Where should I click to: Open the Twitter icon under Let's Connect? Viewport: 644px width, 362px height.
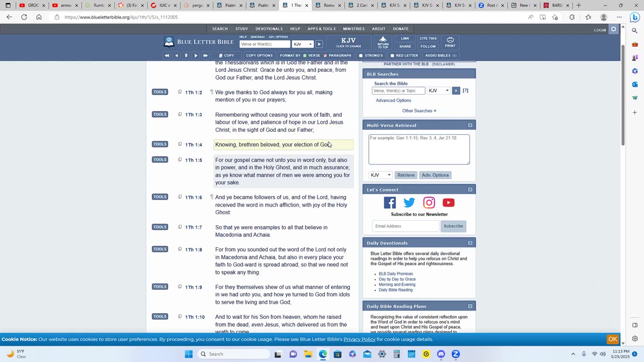(x=409, y=203)
